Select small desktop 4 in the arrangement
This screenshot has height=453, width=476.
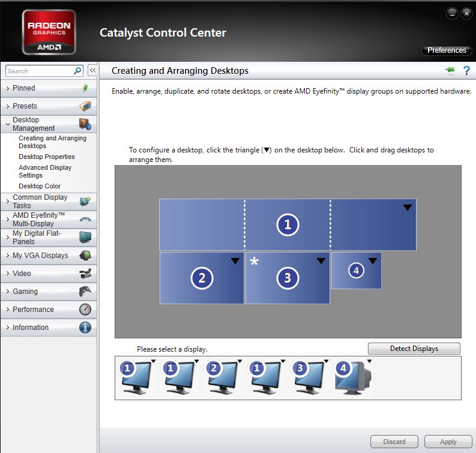(357, 271)
